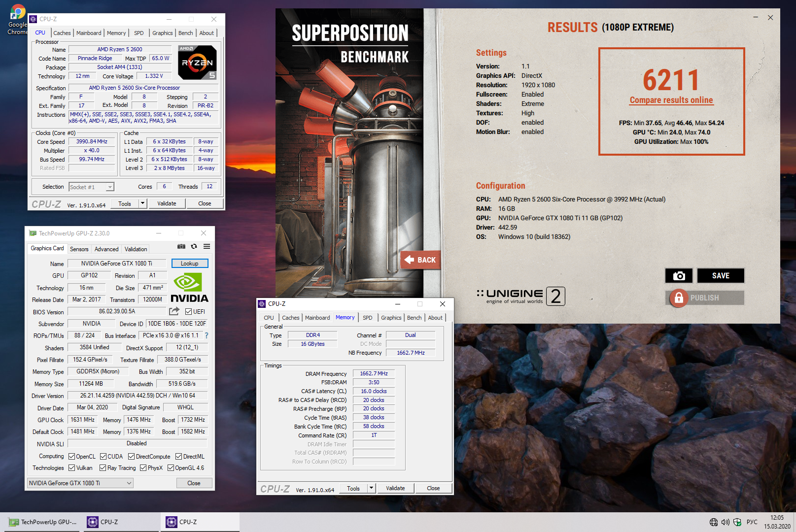Go back with the BACK button
Screen dimensions: 796x532
[420, 260]
